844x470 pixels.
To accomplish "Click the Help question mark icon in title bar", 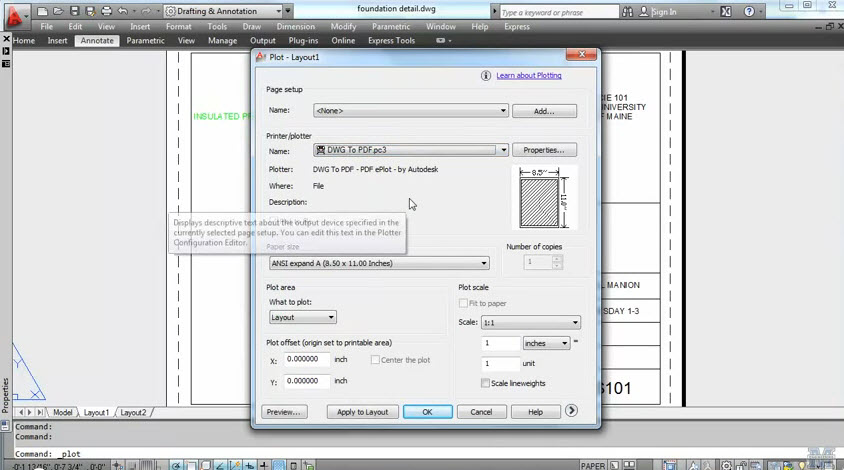I will coord(749,11).
